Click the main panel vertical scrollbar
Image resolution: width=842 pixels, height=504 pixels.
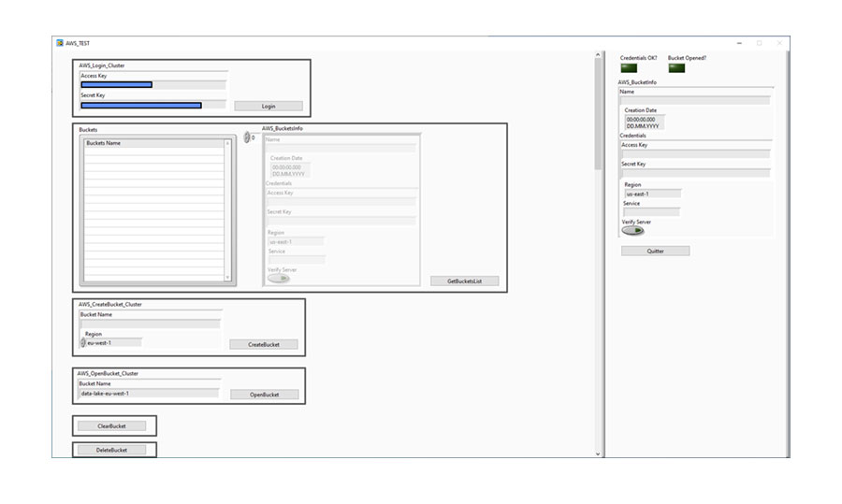[599, 112]
